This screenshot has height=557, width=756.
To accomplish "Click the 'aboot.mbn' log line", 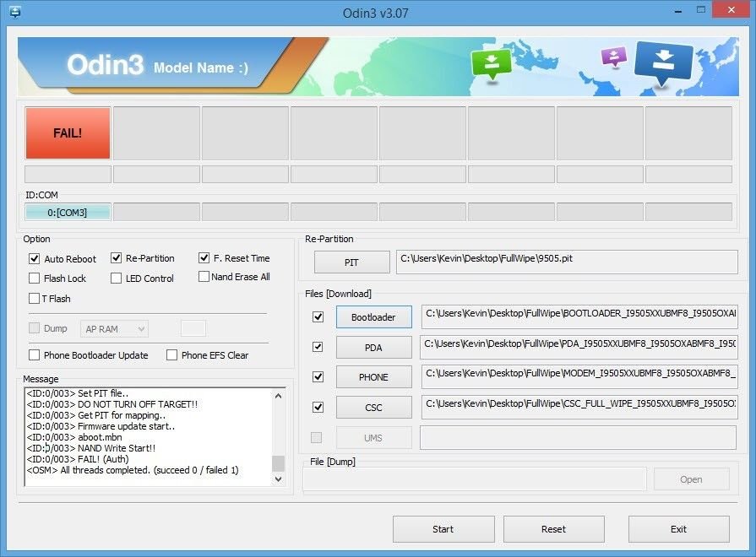I will 74,437.
